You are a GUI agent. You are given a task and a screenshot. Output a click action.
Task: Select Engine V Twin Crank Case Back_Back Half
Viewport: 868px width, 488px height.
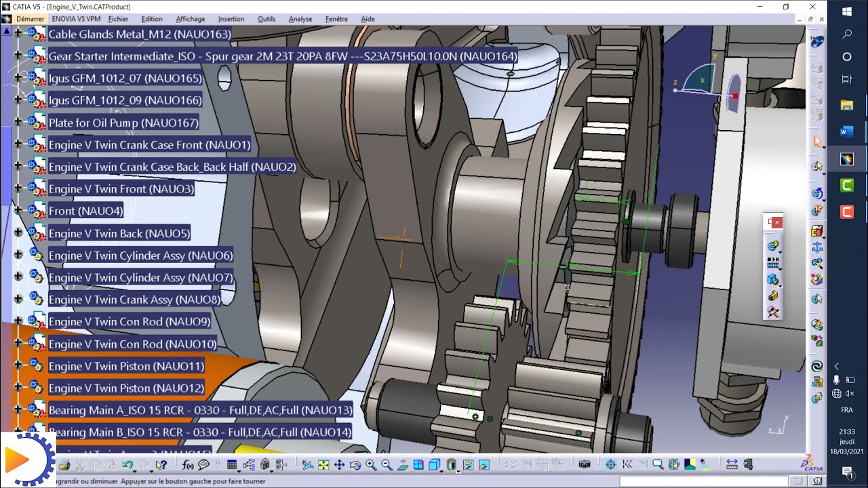pos(172,167)
